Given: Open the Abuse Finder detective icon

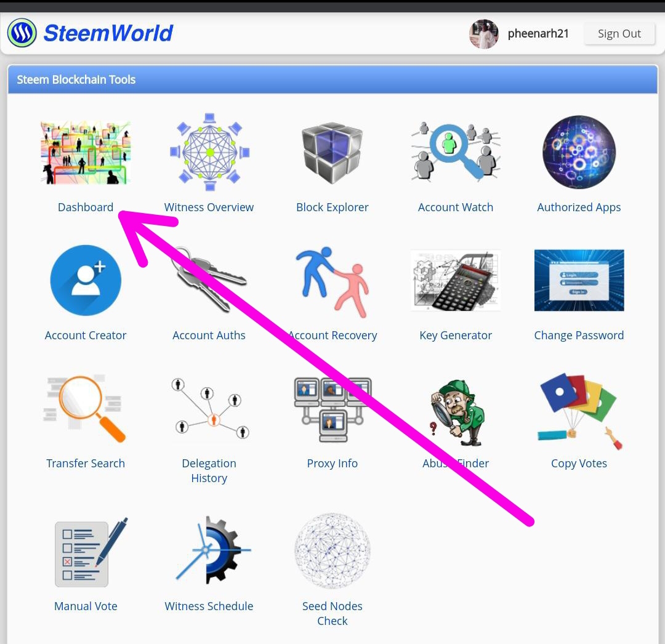Looking at the screenshot, I should 457,413.
